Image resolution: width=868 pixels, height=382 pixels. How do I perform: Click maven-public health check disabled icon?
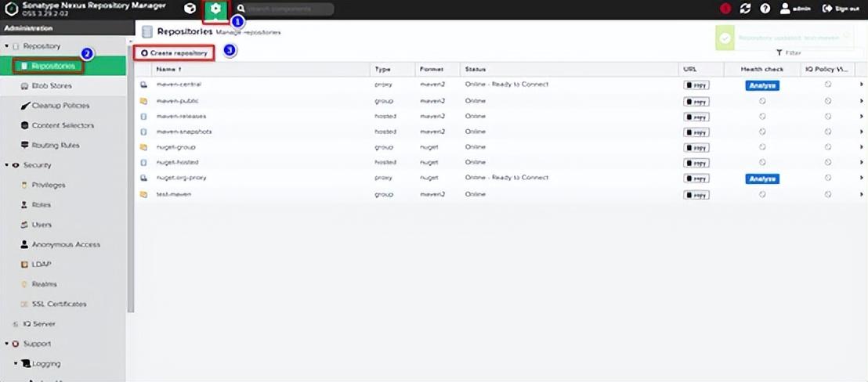tap(762, 101)
